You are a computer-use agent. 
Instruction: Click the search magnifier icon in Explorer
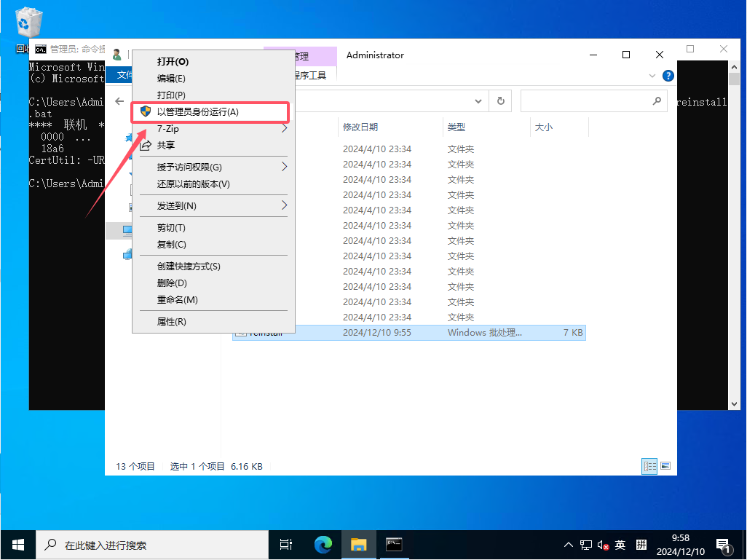[x=657, y=101]
